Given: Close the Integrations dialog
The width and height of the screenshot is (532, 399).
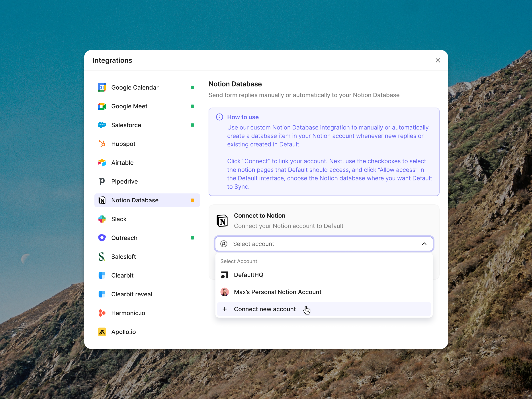Looking at the screenshot, I should (x=438, y=60).
